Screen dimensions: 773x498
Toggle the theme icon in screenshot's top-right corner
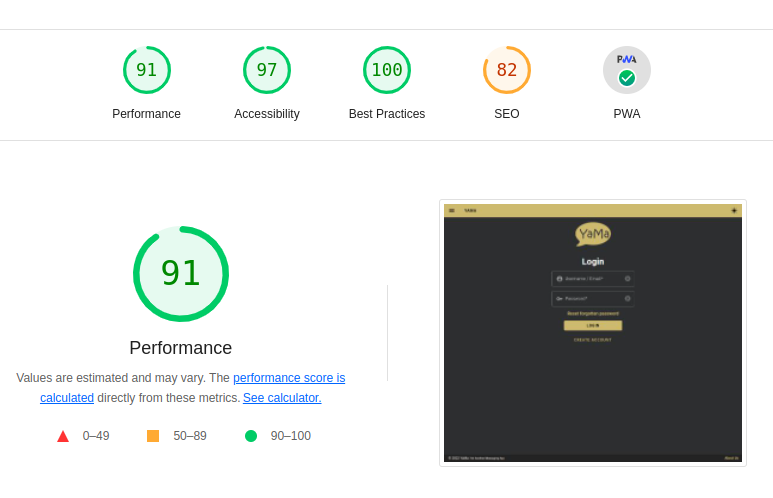[x=734, y=211]
